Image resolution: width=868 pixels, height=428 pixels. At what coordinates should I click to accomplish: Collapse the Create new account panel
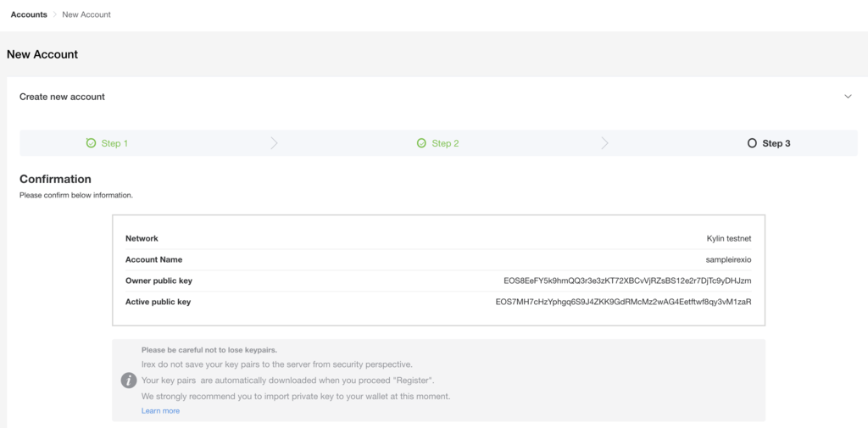point(848,97)
